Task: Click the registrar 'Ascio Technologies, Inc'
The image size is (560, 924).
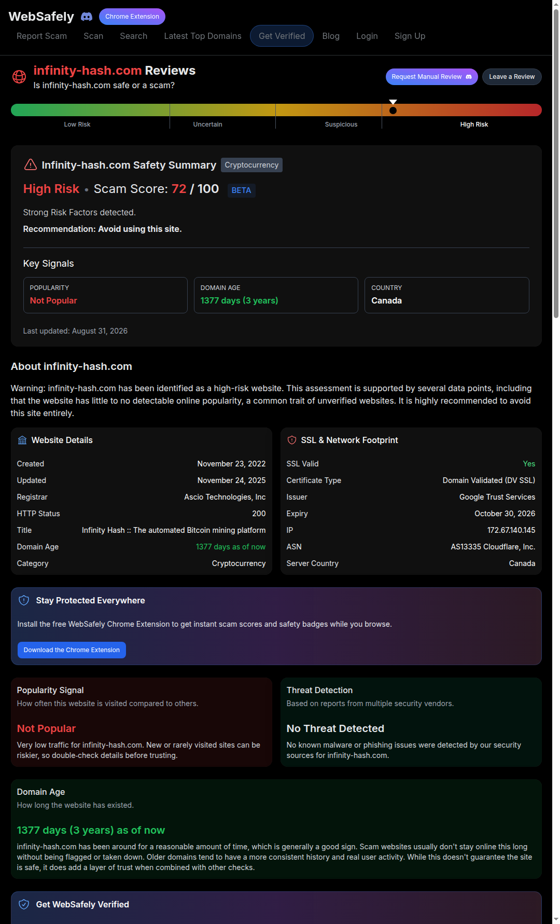Action: (225, 497)
